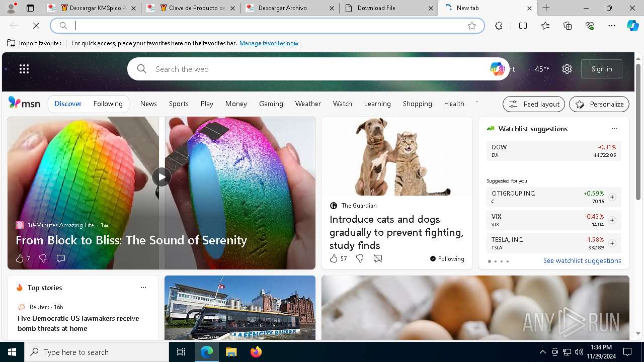Open the Sports category
644x362 pixels.
click(x=179, y=104)
